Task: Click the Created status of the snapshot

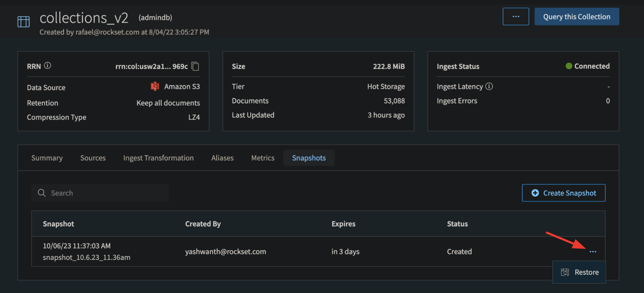Action: click(x=459, y=252)
